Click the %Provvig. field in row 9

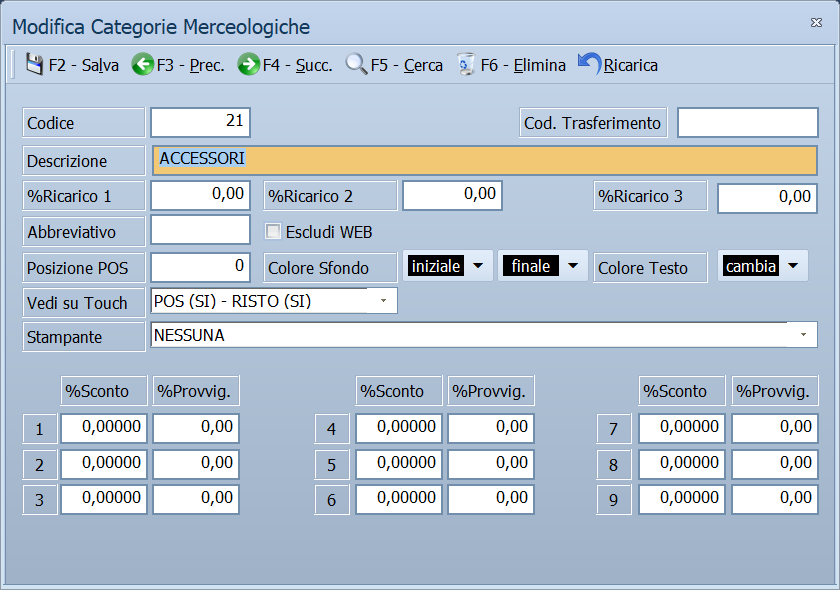pyautogui.click(x=775, y=499)
